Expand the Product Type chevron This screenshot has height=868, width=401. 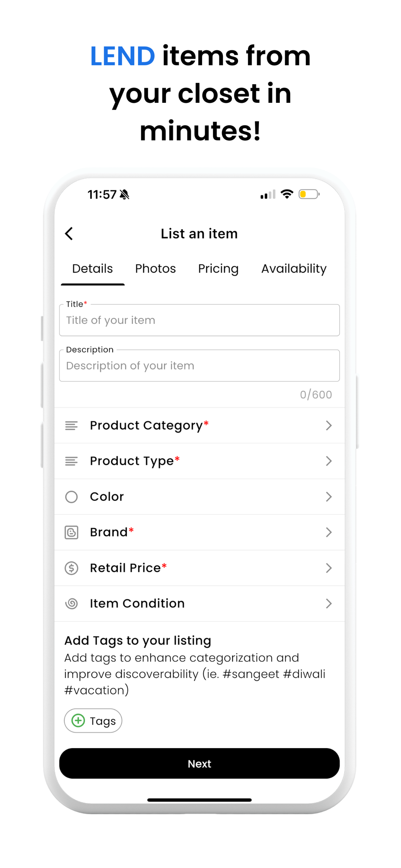pos(328,461)
